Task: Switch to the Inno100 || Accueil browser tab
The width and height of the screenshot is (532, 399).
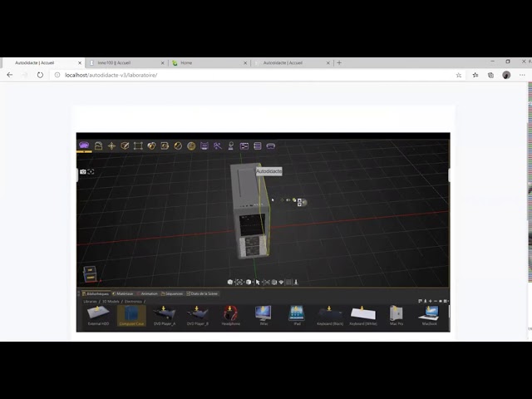Action: 126,63
